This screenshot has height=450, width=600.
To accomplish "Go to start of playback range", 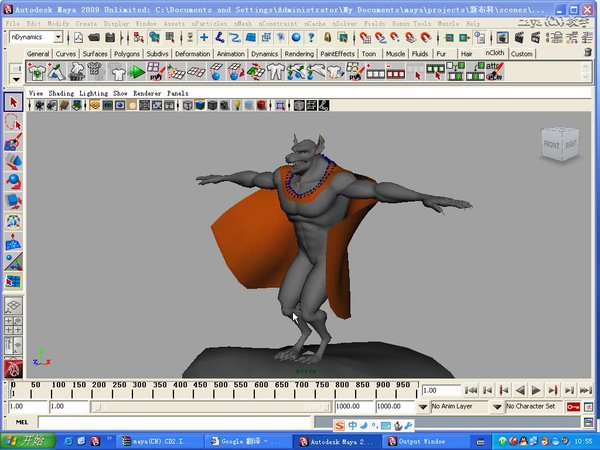I will [x=471, y=390].
